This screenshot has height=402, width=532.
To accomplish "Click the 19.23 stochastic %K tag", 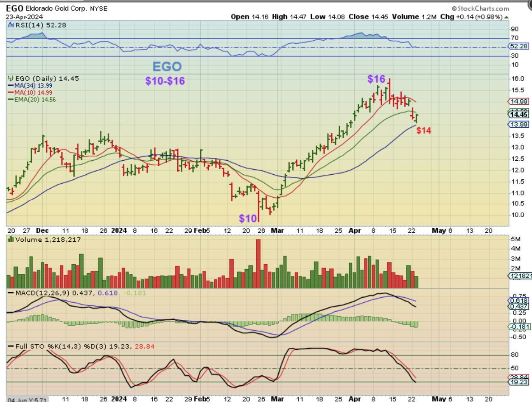I will tap(518, 382).
